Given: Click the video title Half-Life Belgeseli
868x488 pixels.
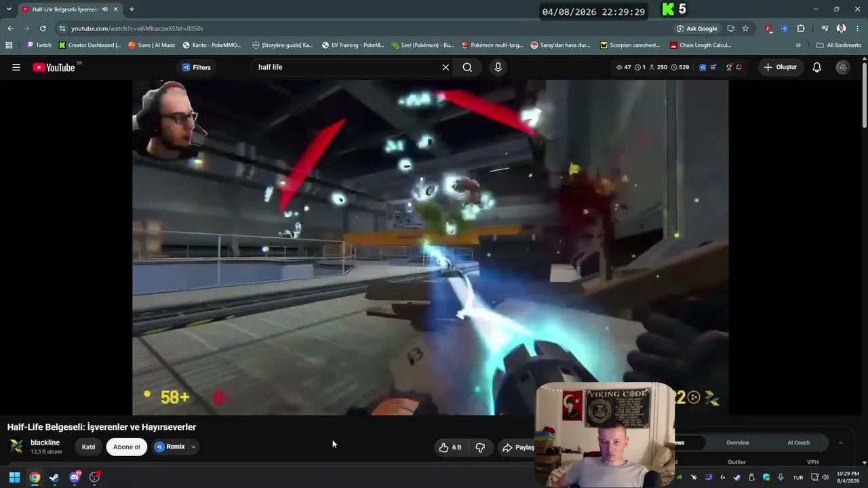Looking at the screenshot, I should click(102, 427).
